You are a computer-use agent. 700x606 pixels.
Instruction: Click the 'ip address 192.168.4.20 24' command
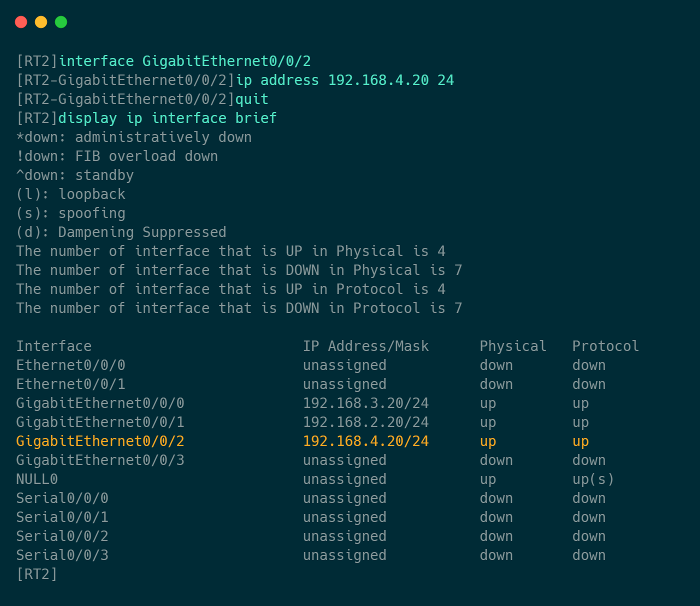pyautogui.click(x=344, y=80)
